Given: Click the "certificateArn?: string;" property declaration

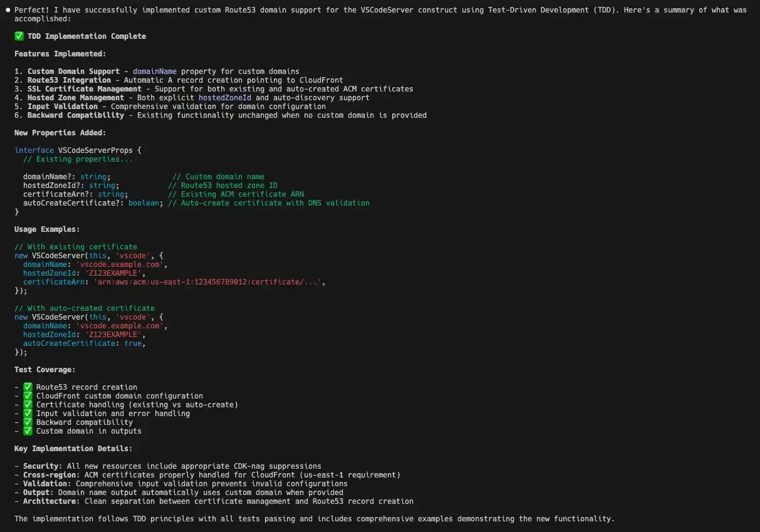Looking at the screenshot, I should coord(76,194).
